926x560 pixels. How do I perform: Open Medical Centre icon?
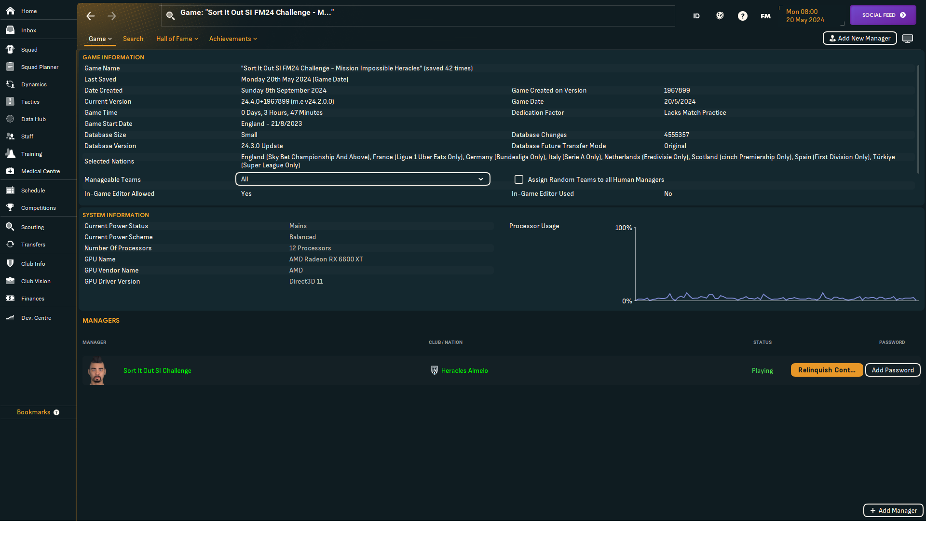pos(10,171)
